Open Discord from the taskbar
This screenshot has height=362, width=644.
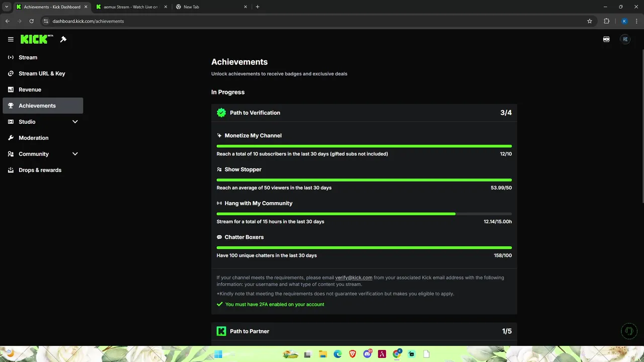coord(367,354)
